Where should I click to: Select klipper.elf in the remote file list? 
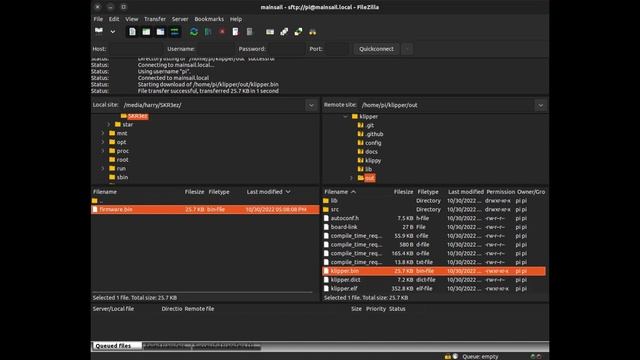[434, 289]
